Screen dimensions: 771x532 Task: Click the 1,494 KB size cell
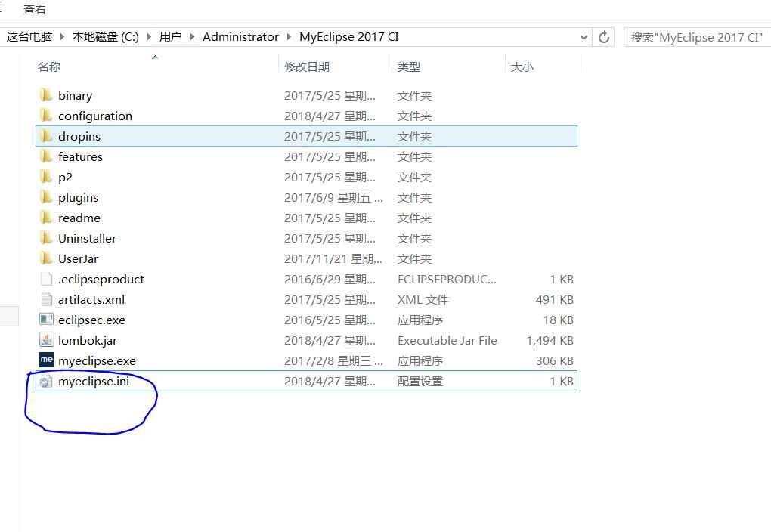550,340
